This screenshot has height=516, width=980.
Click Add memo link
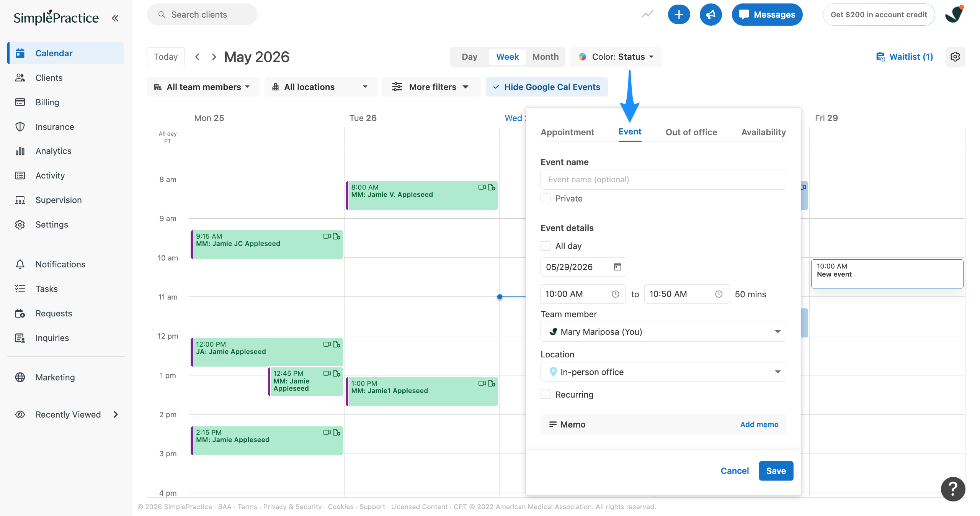click(759, 424)
